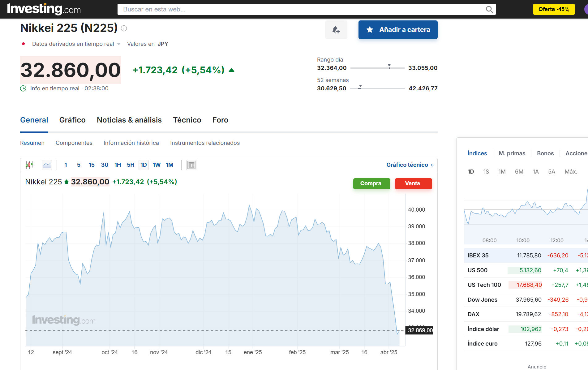Viewport: 588px width, 370px height.
Task: Create an alert with the bell icon
Action: point(336,30)
